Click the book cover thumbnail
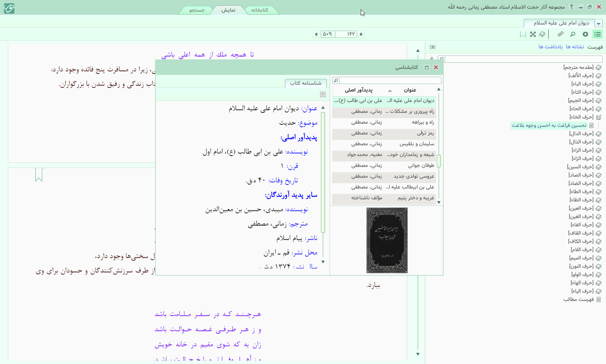Viewport: 606px width, 364px height. (387, 240)
